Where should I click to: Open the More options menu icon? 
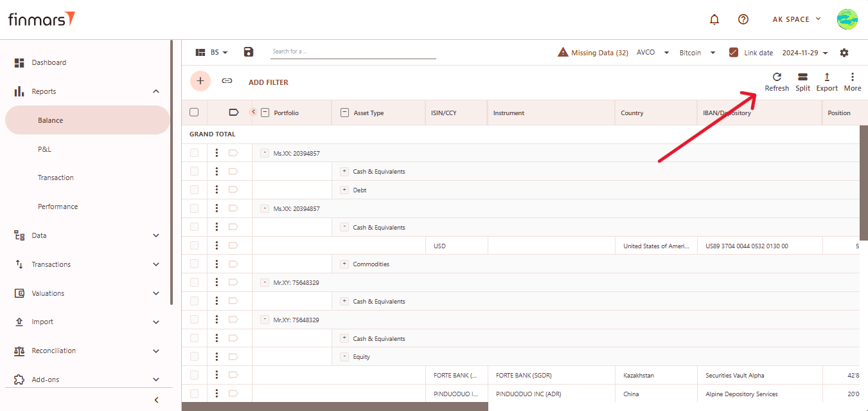[853, 77]
